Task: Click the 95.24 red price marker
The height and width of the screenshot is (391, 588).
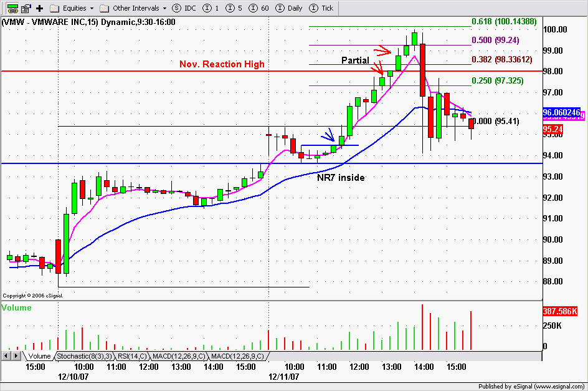Action: pos(552,130)
